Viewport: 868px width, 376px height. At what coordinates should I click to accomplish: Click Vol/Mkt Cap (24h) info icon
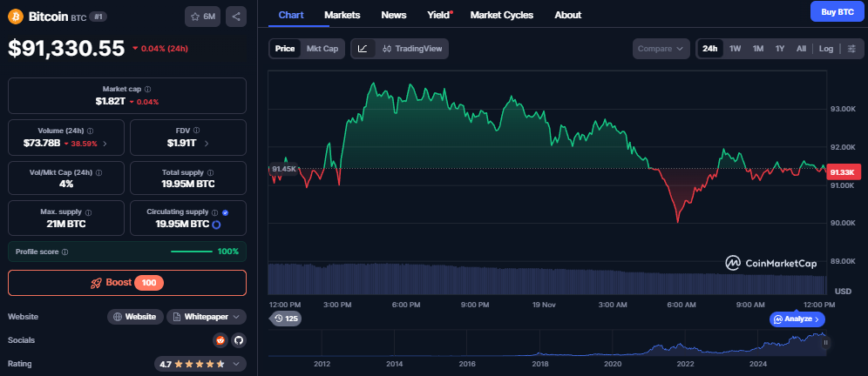[x=98, y=172]
